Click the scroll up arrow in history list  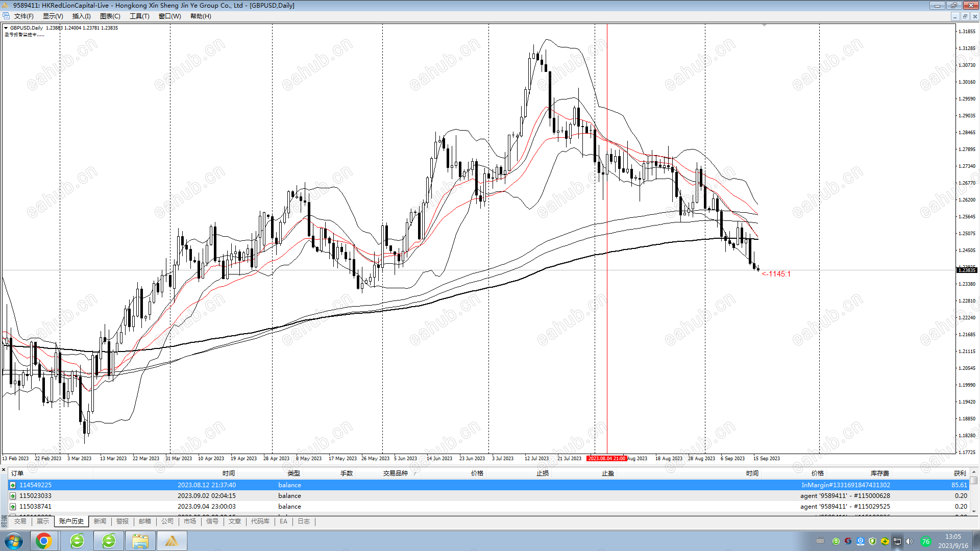click(x=974, y=472)
